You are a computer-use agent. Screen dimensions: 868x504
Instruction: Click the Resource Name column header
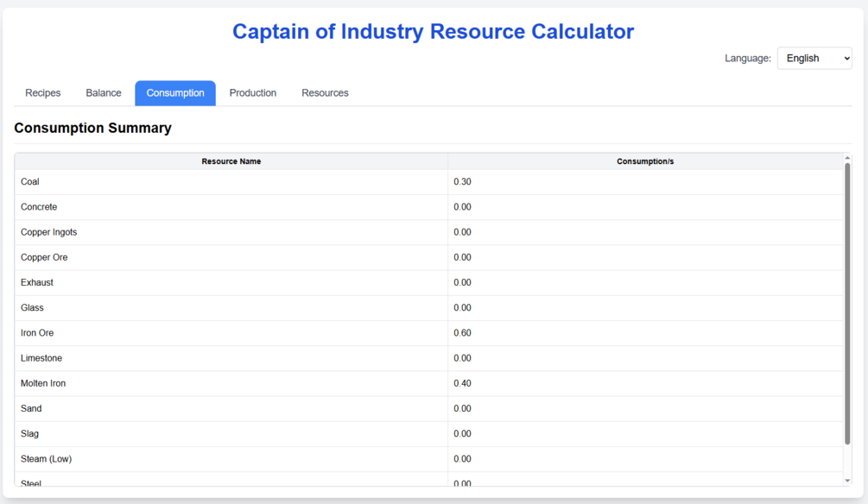(231, 161)
